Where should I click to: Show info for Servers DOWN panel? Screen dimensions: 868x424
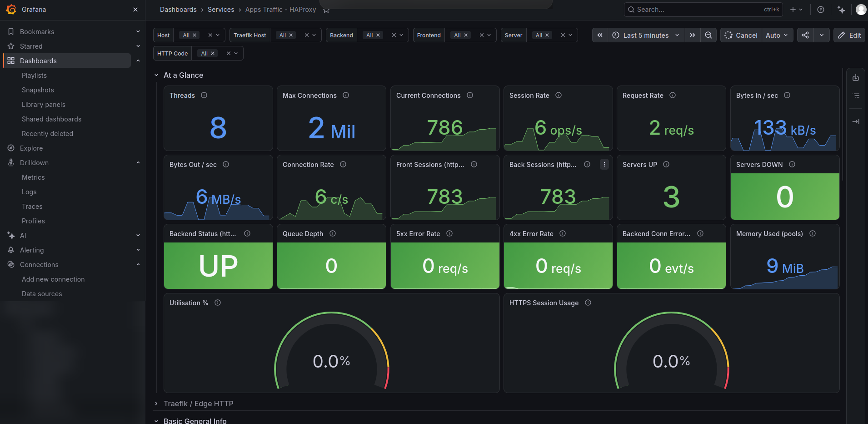792,164
